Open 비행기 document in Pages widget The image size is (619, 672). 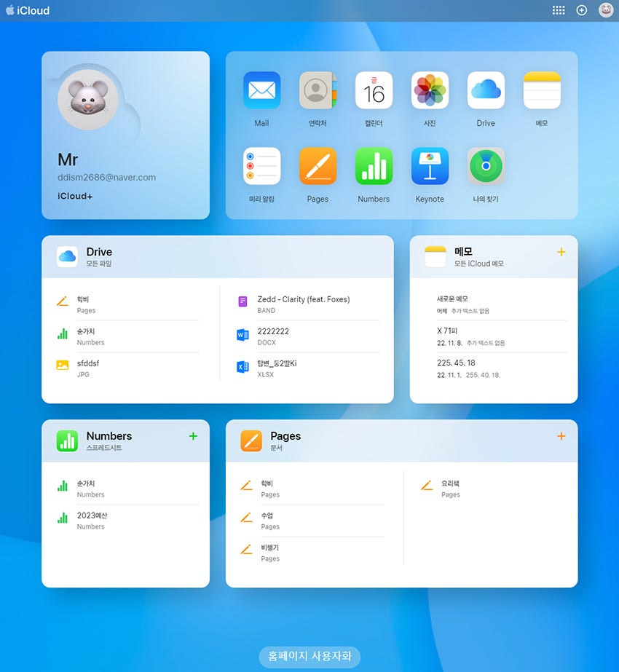click(312, 553)
